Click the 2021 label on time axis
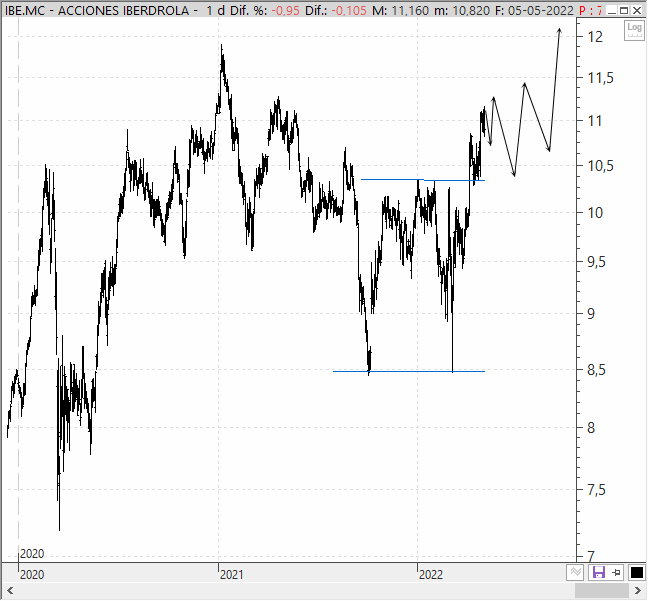Viewport: 648px width, 601px height. point(231,575)
